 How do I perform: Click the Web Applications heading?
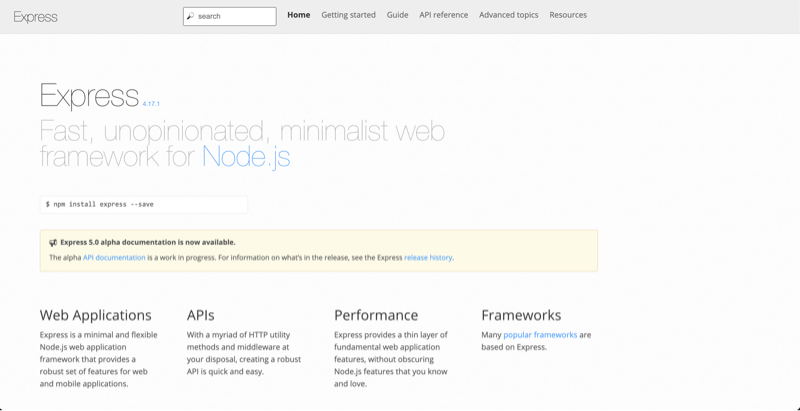(x=96, y=315)
